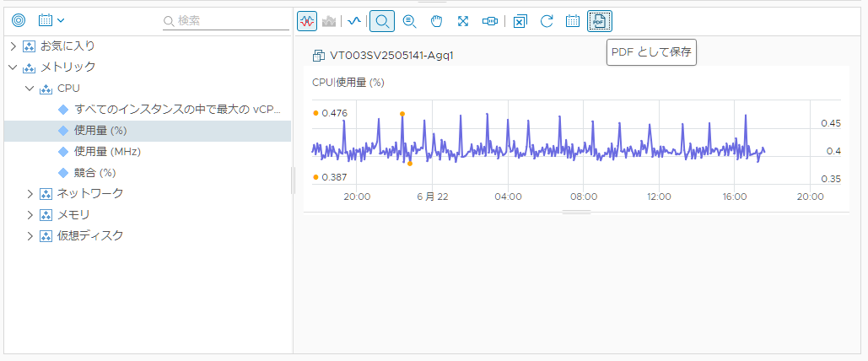Click the wave trend line icon
Viewport: 868px width, 361px height.
pyautogui.click(x=354, y=22)
